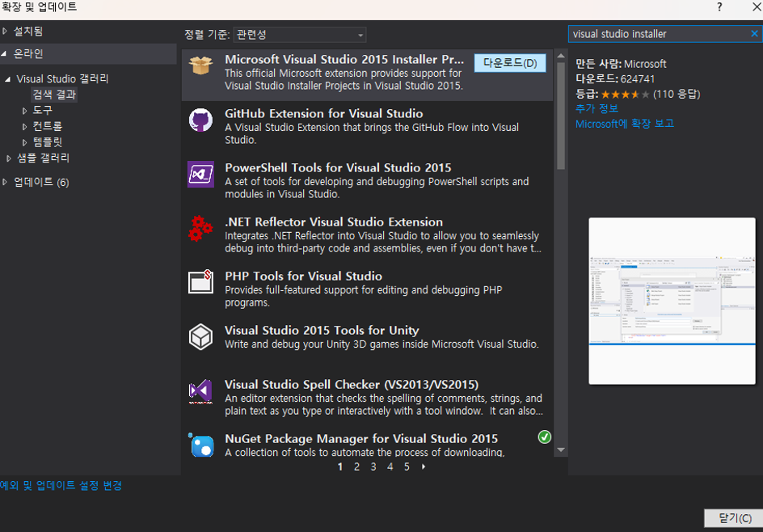The height and width of the screenshot is (532, 763).
Task: Click the Installer Projects package box icon
Action: (x=200, y=65)
